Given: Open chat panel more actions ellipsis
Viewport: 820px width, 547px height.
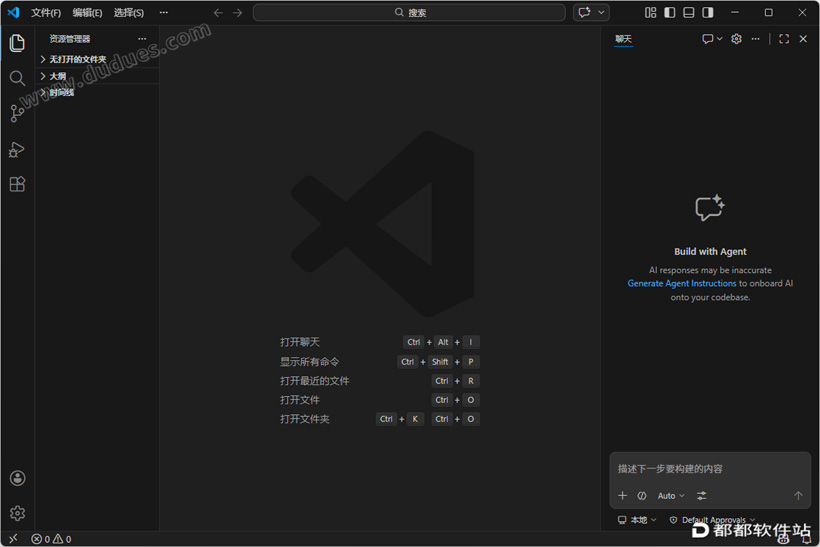Looking at the screenshot, I should click(x=755, y=39).
